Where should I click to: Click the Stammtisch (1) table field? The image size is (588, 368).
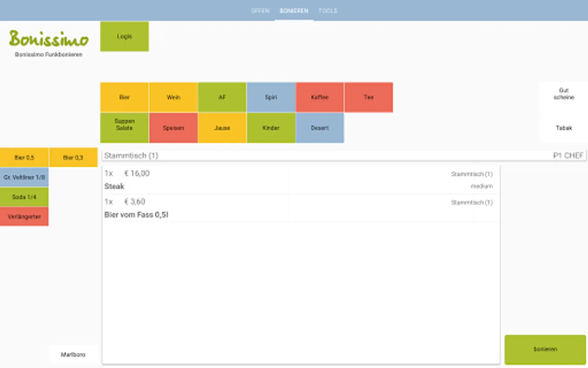[344, 155]
